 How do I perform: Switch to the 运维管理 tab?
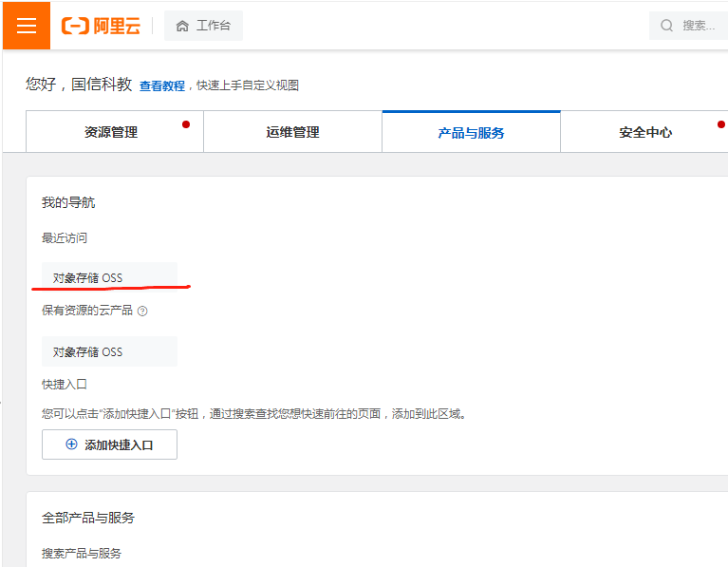coord(292,131)
